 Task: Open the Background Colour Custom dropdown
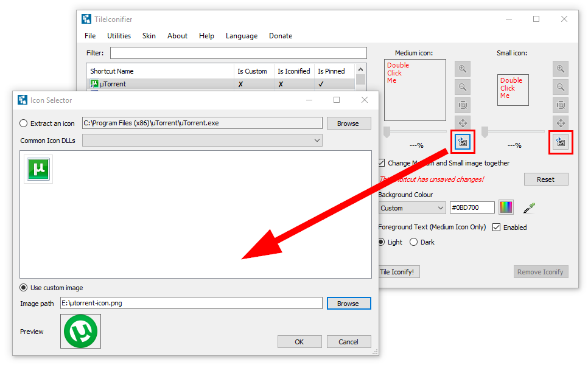click(412, 208)
